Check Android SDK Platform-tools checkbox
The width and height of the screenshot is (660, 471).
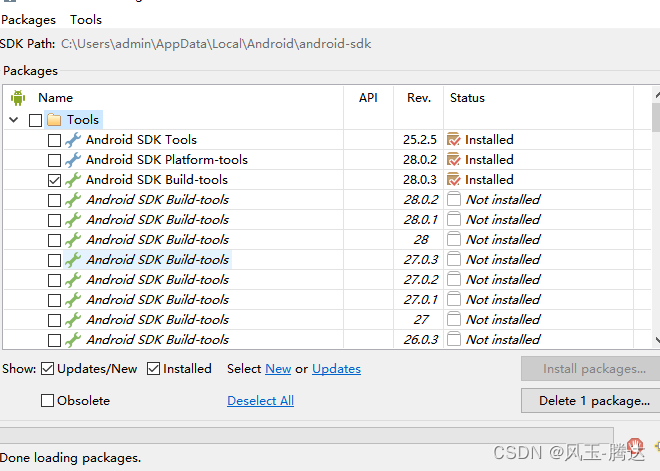(54, 160)
